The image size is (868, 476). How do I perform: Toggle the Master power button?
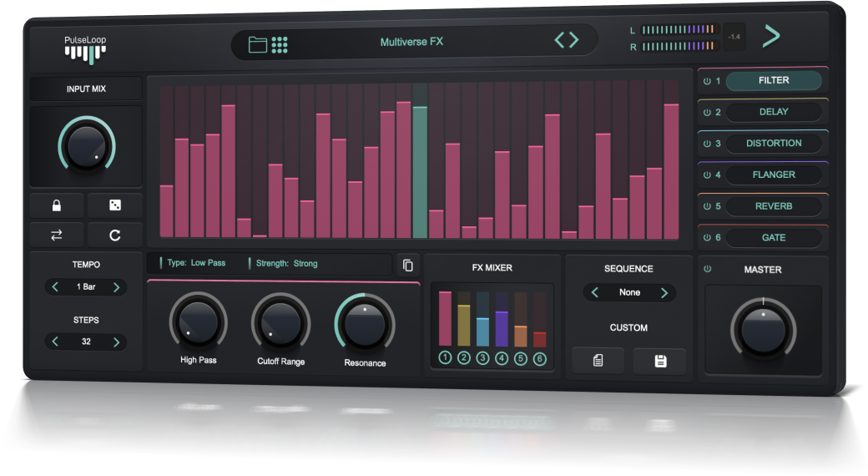click(x=708, y=269)
